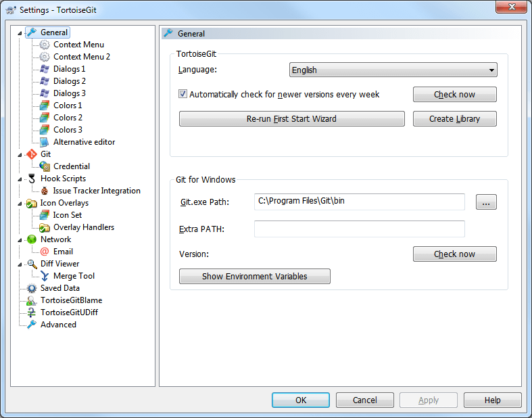Click the bug icon for Issue Tracker Integration
Viewport: 532px width, 418px height.
coord(45,191)
